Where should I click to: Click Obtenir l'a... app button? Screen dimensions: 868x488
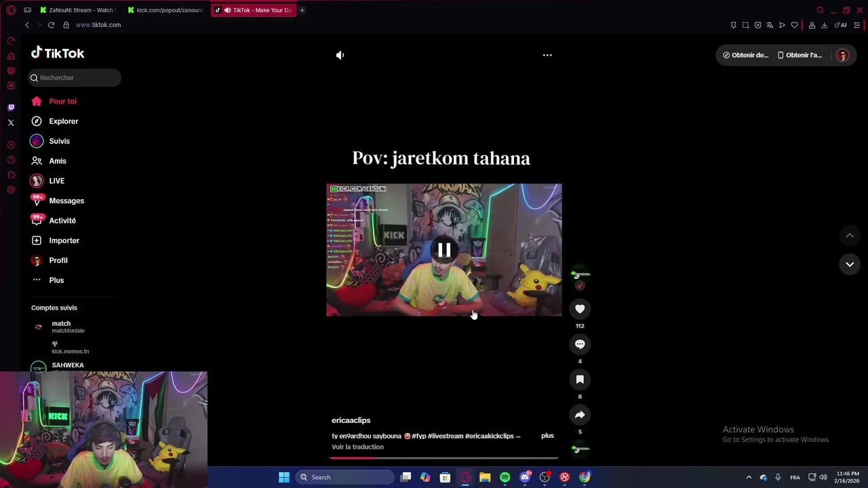800,55
